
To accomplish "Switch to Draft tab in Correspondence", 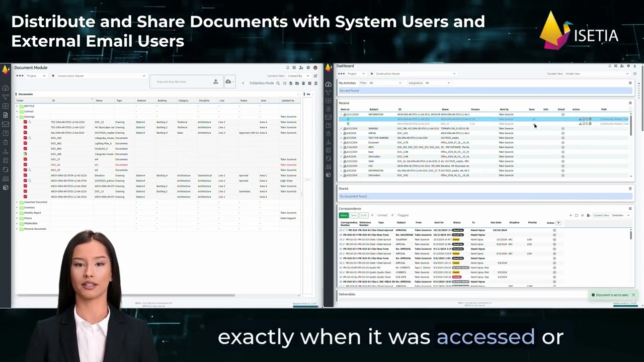I will coord(364,215).
